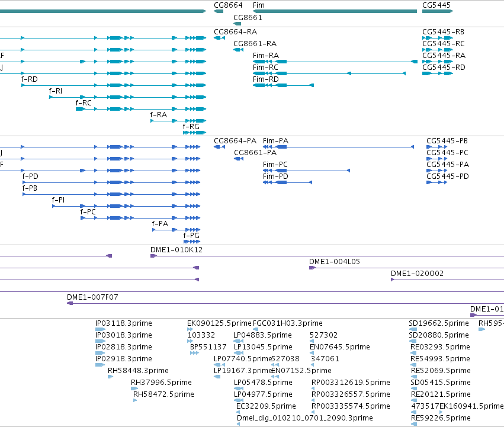
Task: Select the f-PI protein label
Action: click(x=58, y=200)
